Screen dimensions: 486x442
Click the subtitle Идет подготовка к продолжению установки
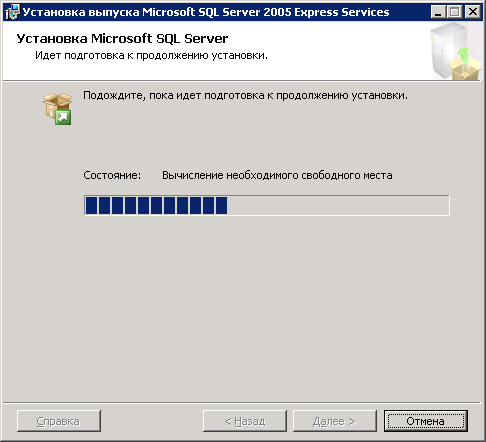pos(151,55)
